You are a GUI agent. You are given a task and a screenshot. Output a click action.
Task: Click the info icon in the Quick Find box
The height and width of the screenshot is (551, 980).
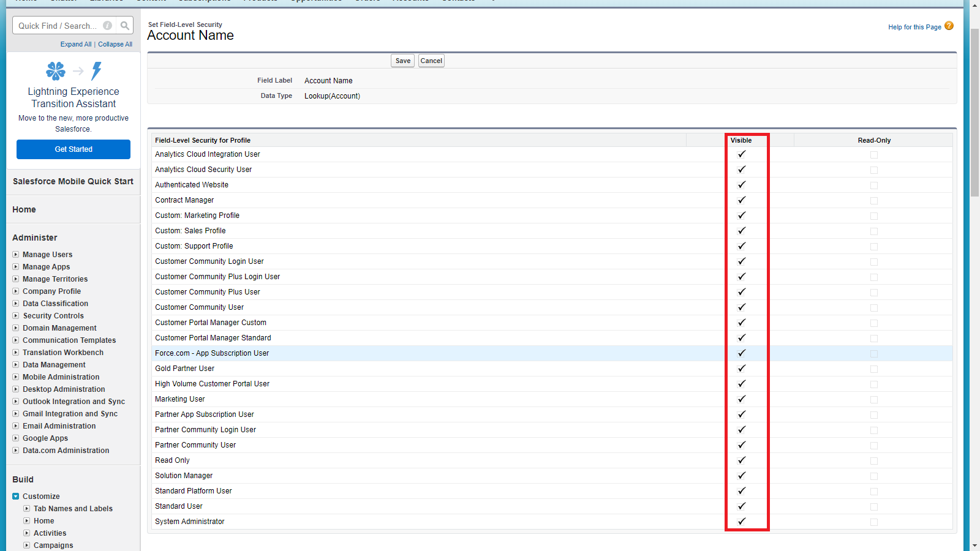[108, 26]
